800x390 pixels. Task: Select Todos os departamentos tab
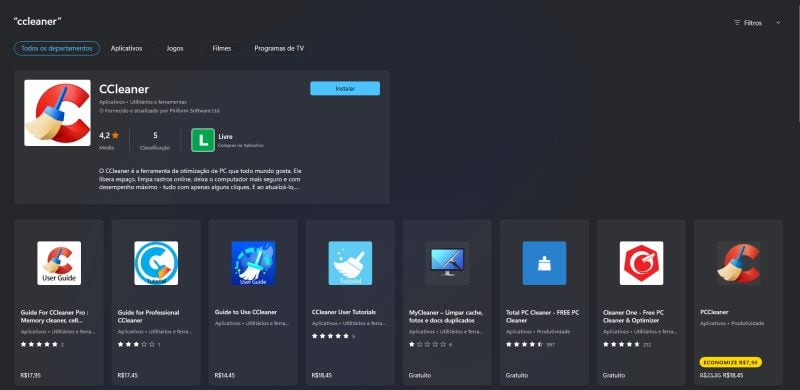(x=57, y=48)
